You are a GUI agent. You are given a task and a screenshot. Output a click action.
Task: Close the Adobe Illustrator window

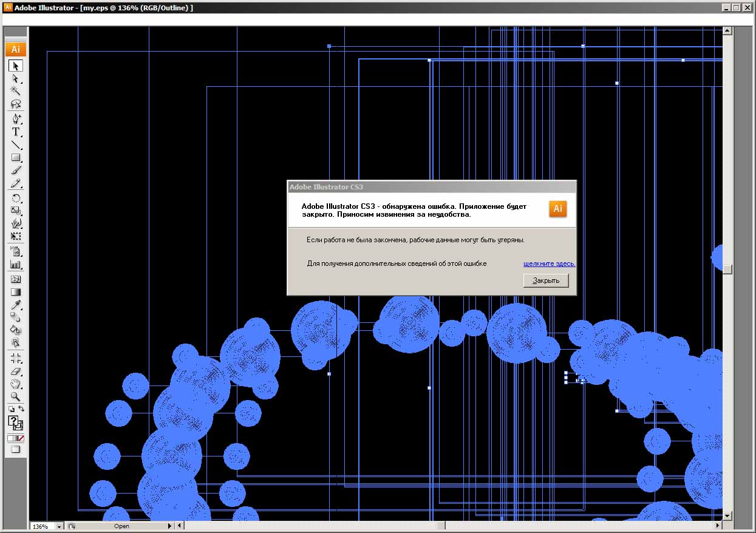747,8
